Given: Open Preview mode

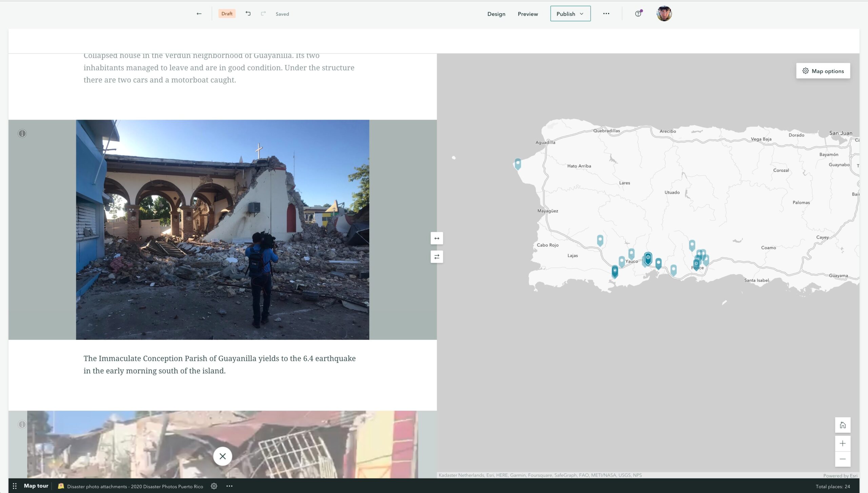Looking at the screenshot, I should 528,14.
